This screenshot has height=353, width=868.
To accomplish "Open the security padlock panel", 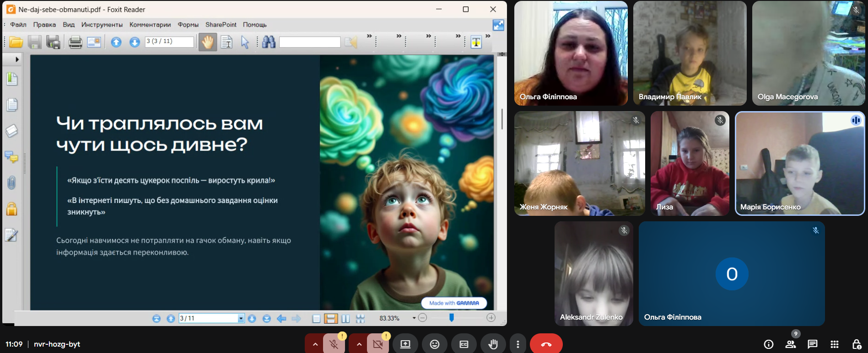I will pos(11,209).
